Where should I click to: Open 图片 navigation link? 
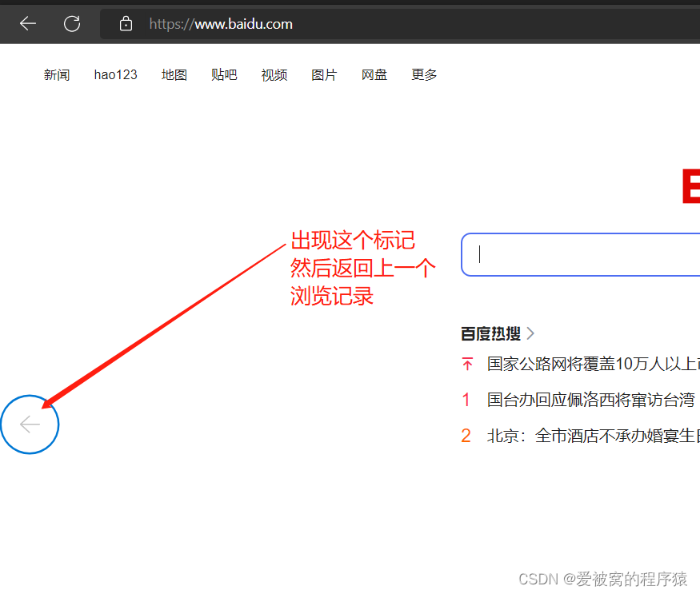(x=324, y=74)
